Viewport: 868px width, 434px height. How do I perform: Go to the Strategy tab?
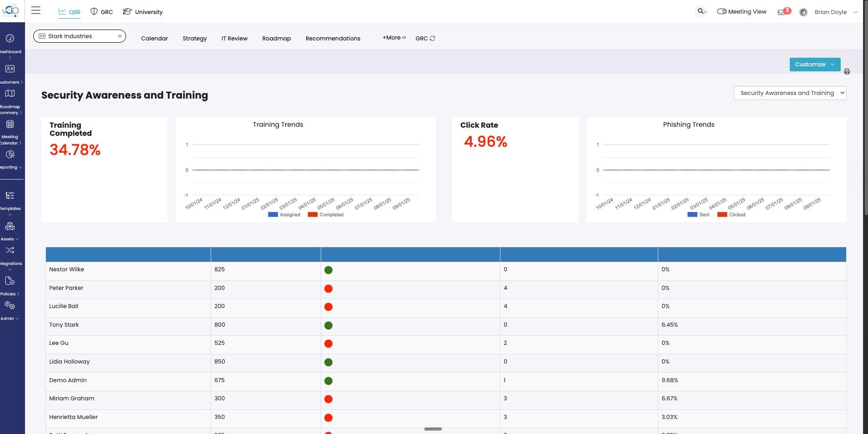click(x=195, y=39)
